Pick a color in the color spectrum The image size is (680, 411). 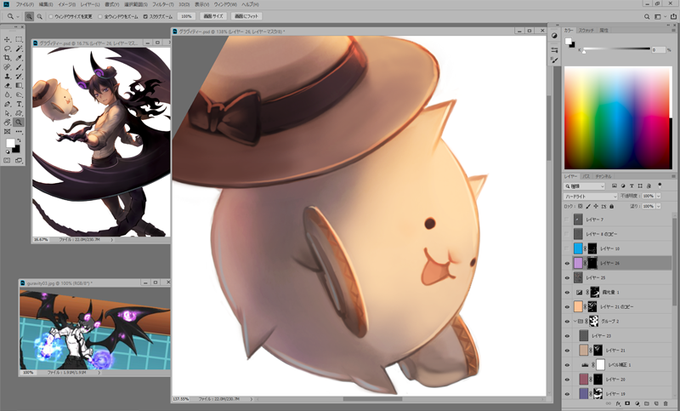coord(618,118)
